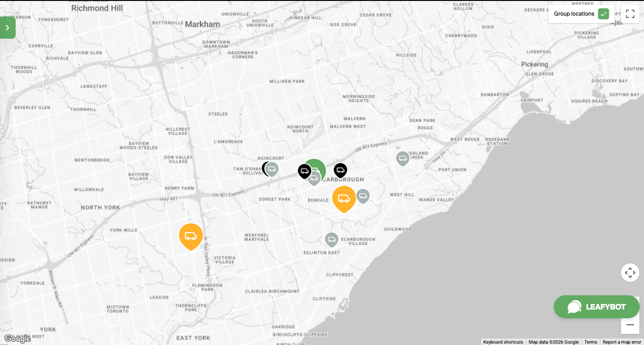Toggle fullscreen map view
This screenshot has width=644, height=345.
pyautogui.click(x=630, y=14)
